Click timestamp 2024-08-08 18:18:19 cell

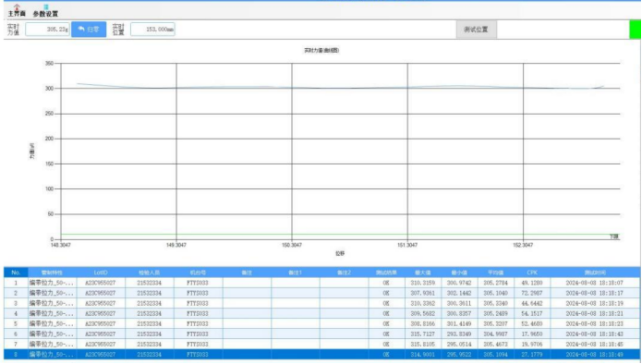point(595,303)
